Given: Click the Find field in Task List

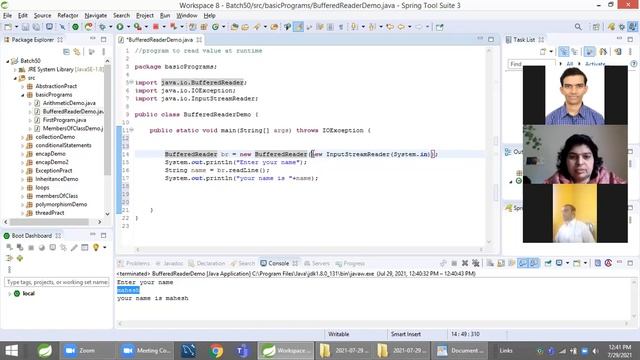Looking at the screenshot, I should [532, 64].
